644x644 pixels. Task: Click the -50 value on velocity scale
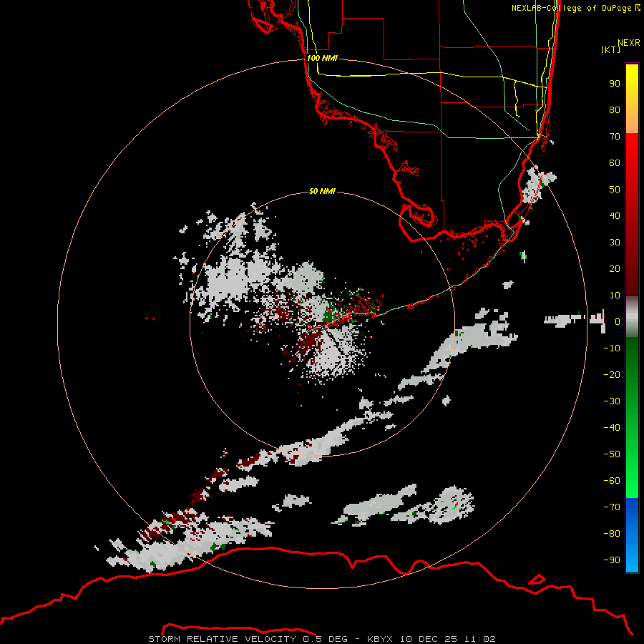coord(612,454)
